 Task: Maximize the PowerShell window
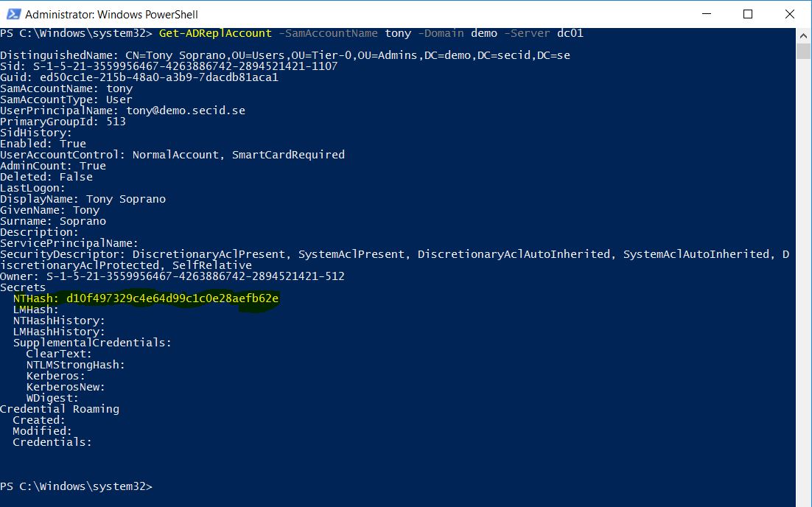748,14
